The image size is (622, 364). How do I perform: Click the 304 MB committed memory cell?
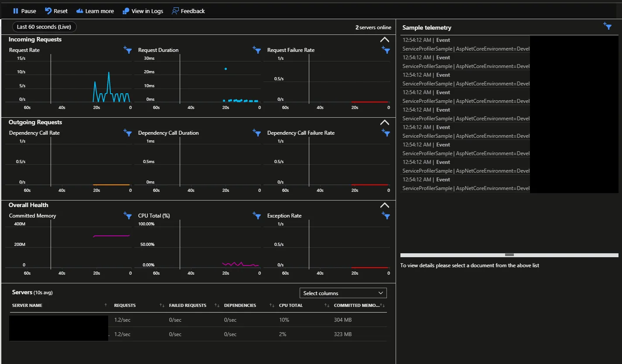point(343,320)
